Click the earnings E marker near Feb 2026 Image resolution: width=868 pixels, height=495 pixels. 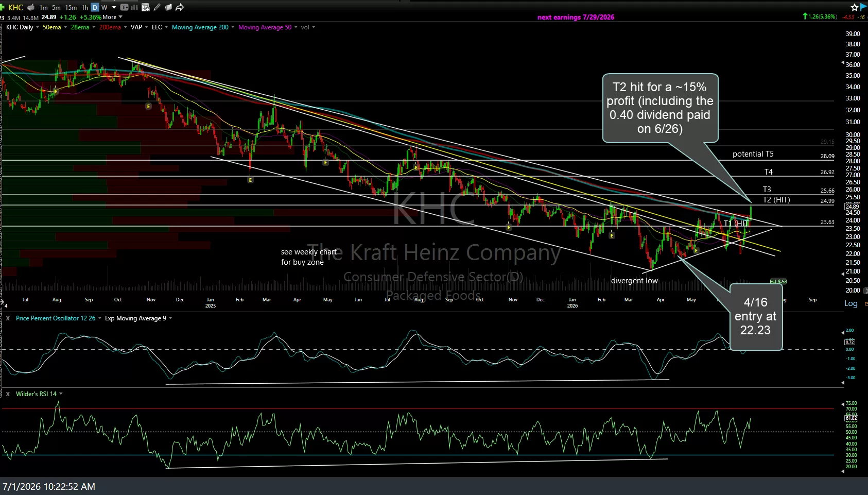click(x=612, y=235)
